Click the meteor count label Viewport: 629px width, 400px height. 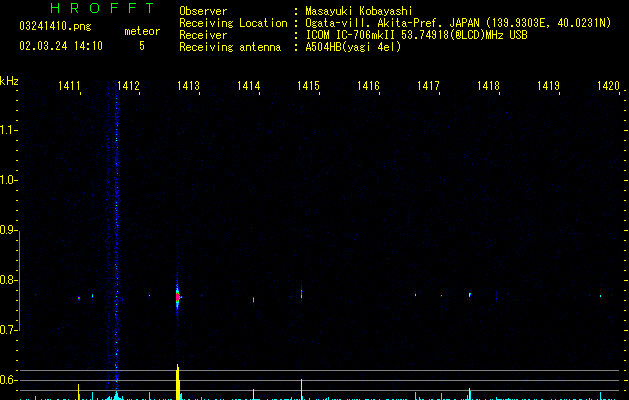tap(142, 31)
